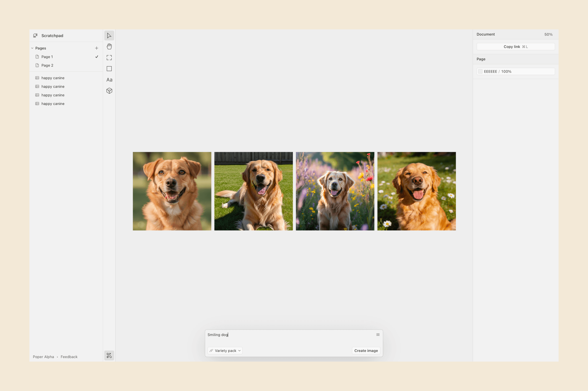Open prompt options menu icon

378,335
